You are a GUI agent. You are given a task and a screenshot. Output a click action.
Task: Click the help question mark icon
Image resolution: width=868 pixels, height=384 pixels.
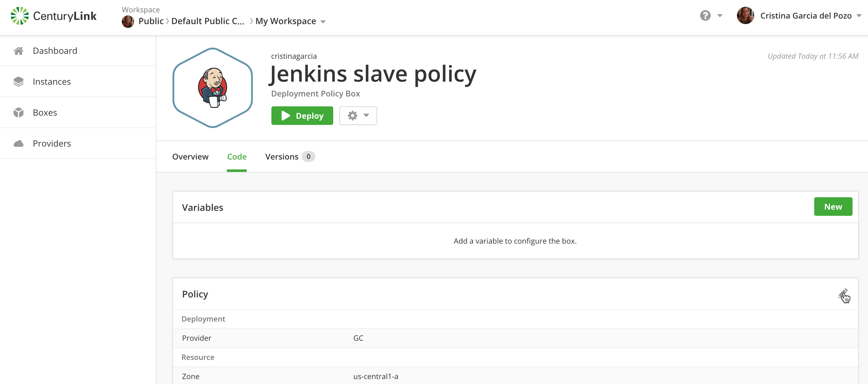(705, 15)
